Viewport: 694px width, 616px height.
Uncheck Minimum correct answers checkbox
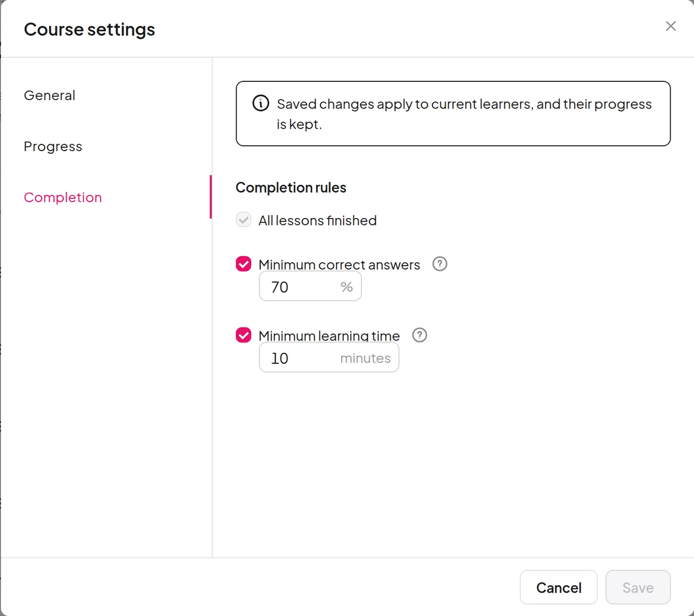coord(243,264)
